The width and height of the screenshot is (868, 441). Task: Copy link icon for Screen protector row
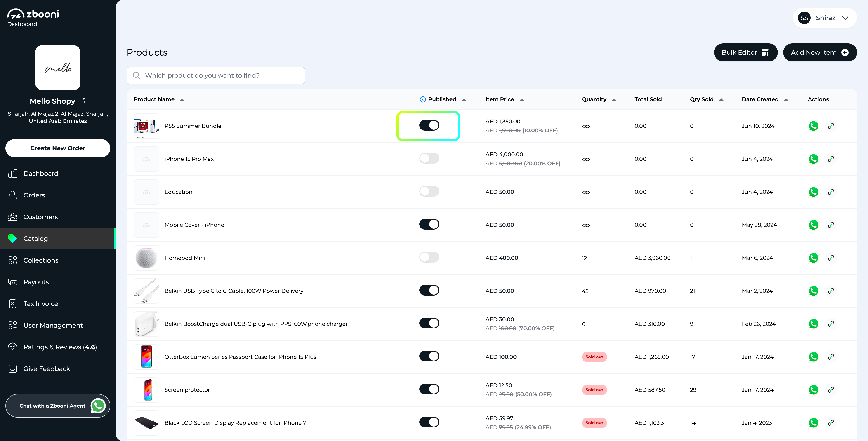tap(831, 390)
